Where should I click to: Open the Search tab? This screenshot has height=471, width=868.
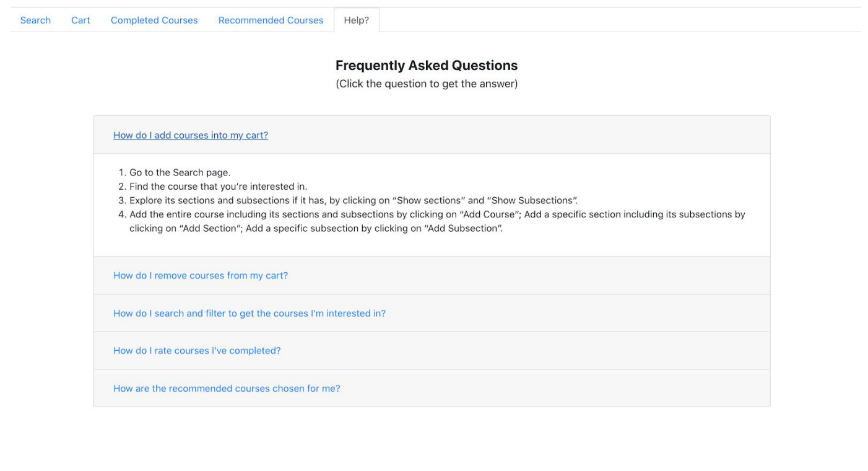[35, 20]
